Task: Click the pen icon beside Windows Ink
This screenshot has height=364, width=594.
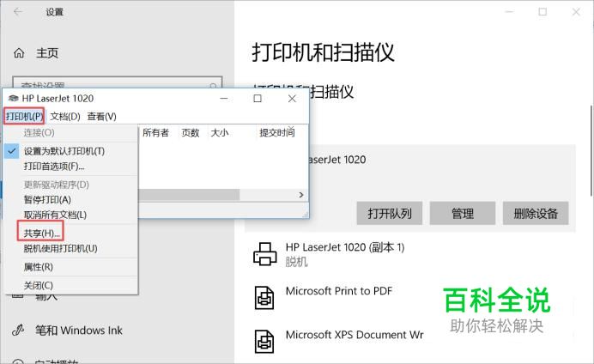Action: 18,331
